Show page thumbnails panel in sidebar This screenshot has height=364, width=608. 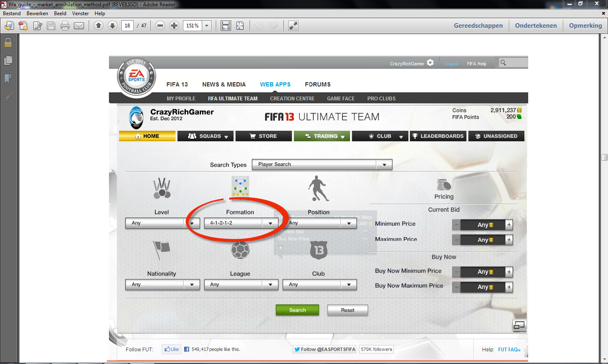(8, 60)
